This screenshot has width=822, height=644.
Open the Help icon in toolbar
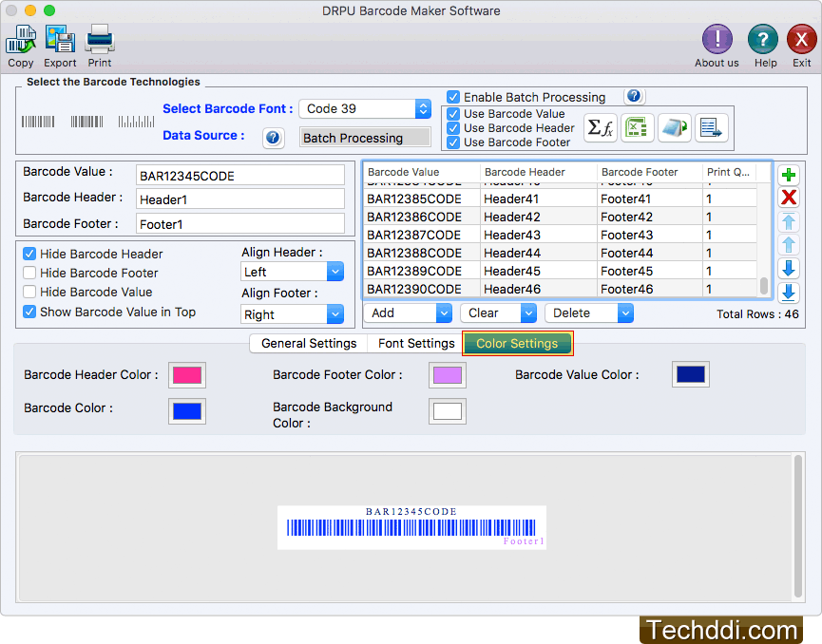(763, 39)
